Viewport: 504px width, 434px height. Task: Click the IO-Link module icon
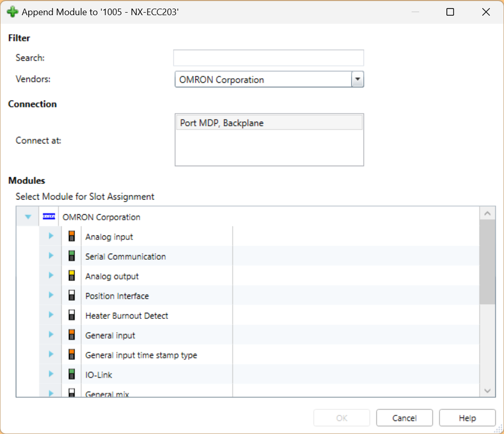click(x=72, y=374)
